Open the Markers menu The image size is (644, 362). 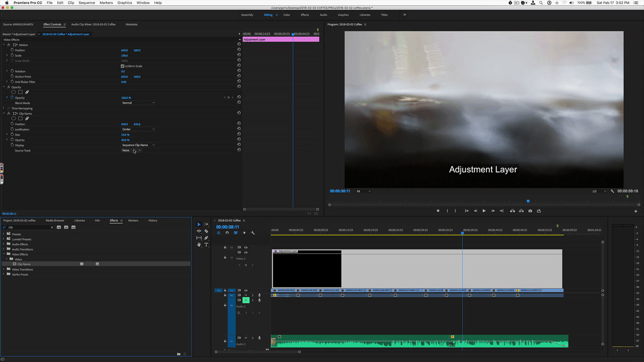pos(106,3)
